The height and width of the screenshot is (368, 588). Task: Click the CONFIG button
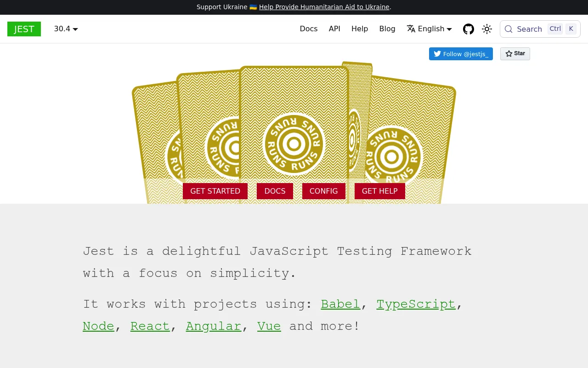[323, 191]
